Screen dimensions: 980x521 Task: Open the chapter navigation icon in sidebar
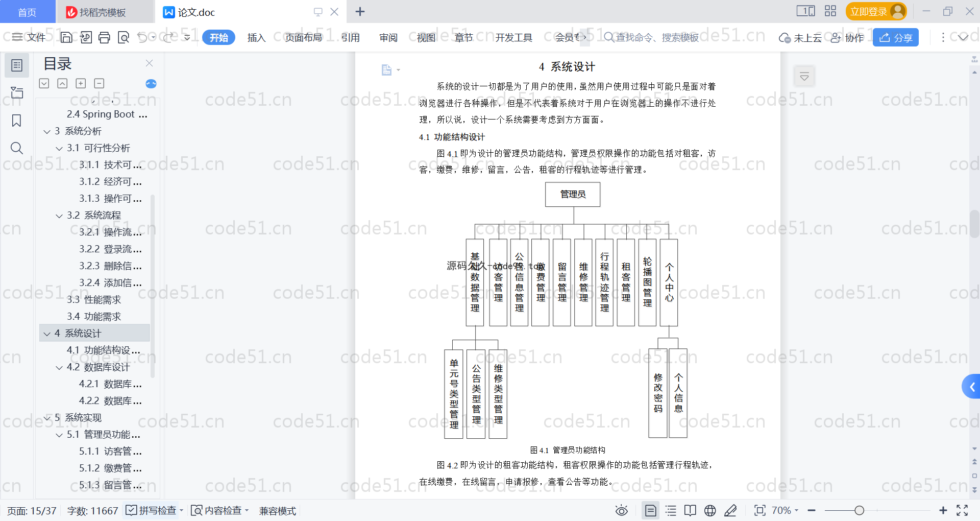click(x=17, y=93)
